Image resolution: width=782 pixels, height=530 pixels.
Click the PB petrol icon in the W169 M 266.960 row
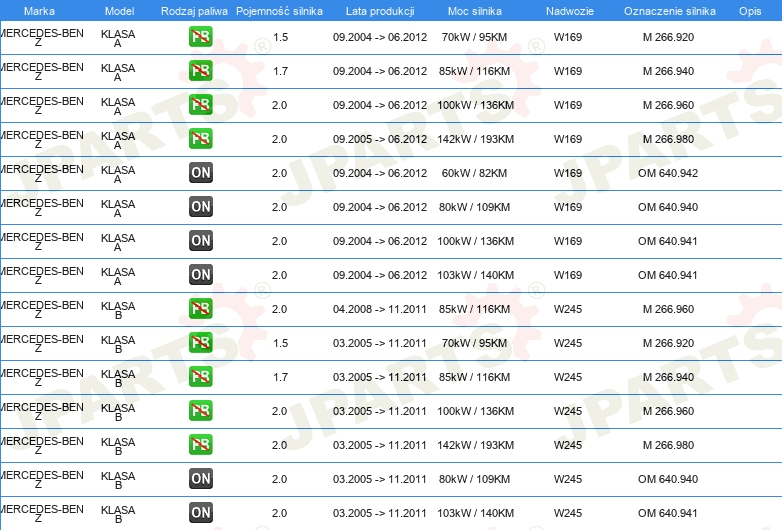[200, 105]
